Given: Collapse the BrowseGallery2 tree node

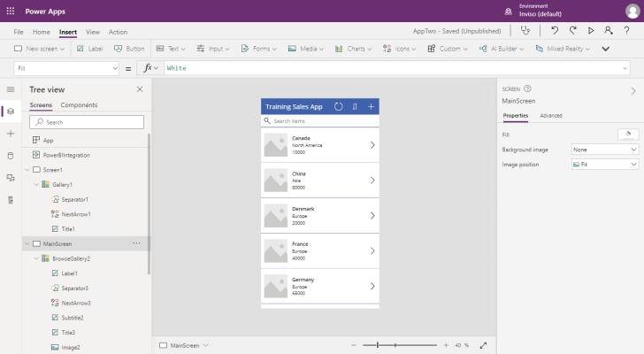Looking at the screenshot, I should tap(36, 258).
